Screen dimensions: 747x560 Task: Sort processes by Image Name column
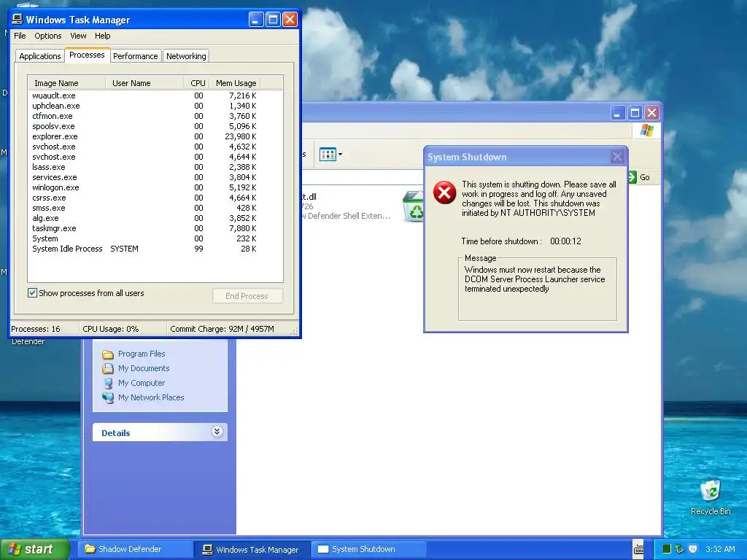[66, 83]
